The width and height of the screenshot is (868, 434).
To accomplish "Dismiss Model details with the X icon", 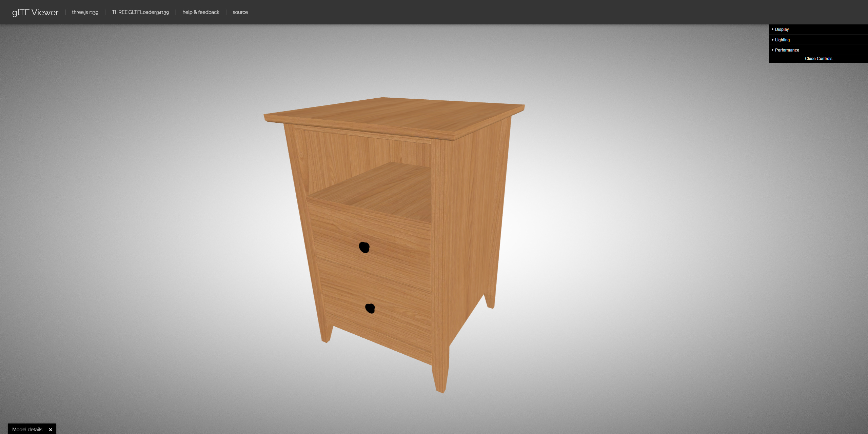I will 51,430.
